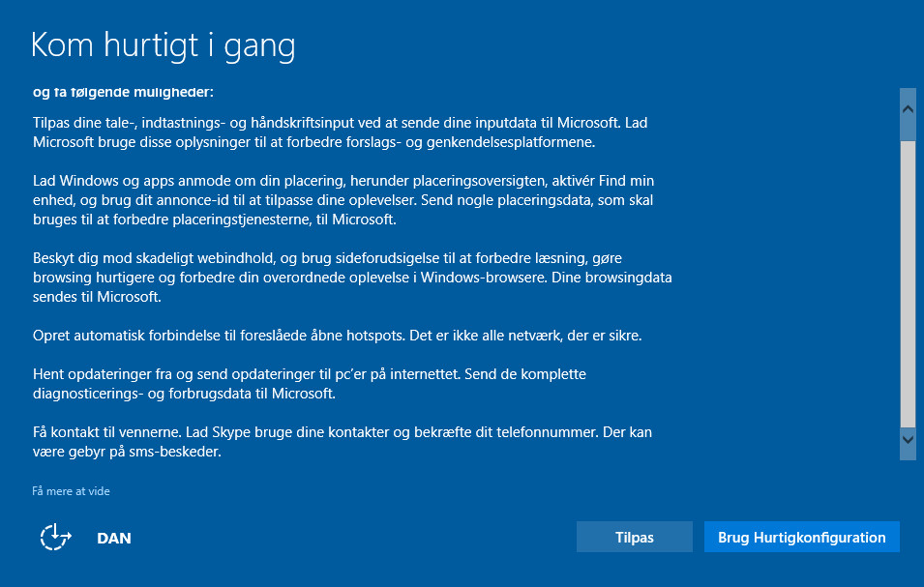Click the Kom hurtigt i gang heading
Image resolution: width=924 pixels, height=587 pixels.
(x=163, y=45)
